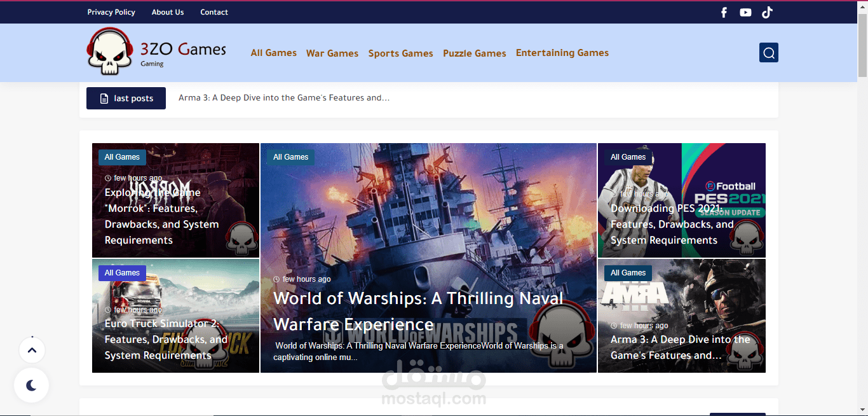Choose Puzzle Games in navigation
The image size is (868, 416).
pyautogui.click(x=475, y=53)
